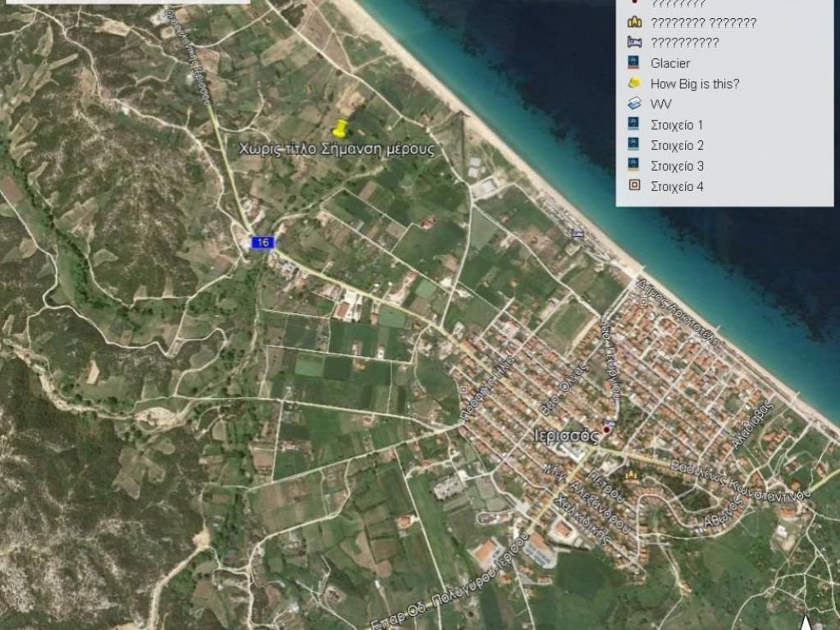Click the Δήμος Αριστοτέλη street label

678,313
